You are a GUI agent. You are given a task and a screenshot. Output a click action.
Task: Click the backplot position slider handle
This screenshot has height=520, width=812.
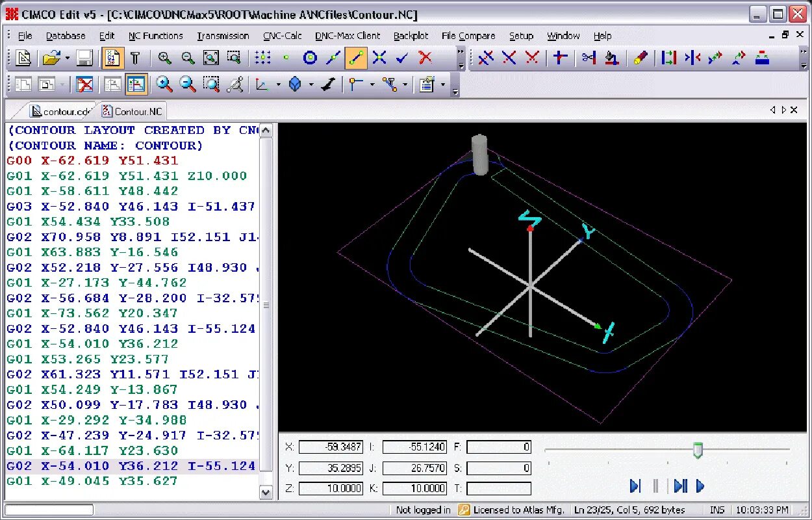tap(698, 450)
